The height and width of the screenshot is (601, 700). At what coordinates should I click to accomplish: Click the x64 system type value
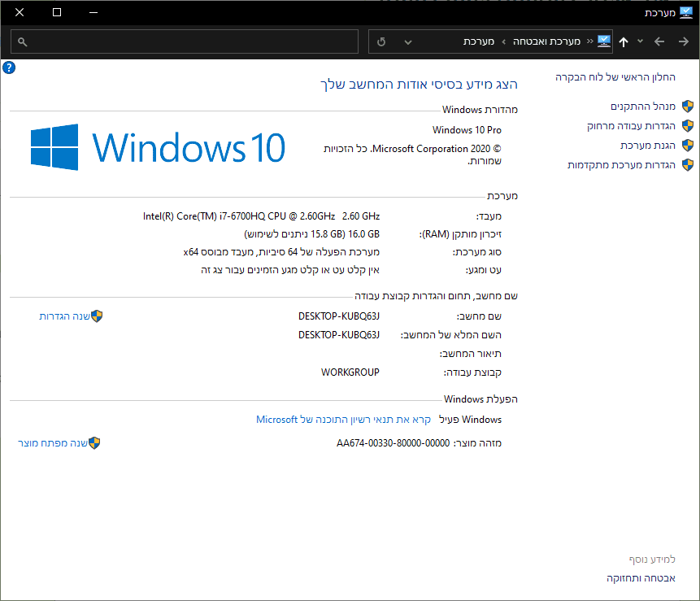coord(281,252)
